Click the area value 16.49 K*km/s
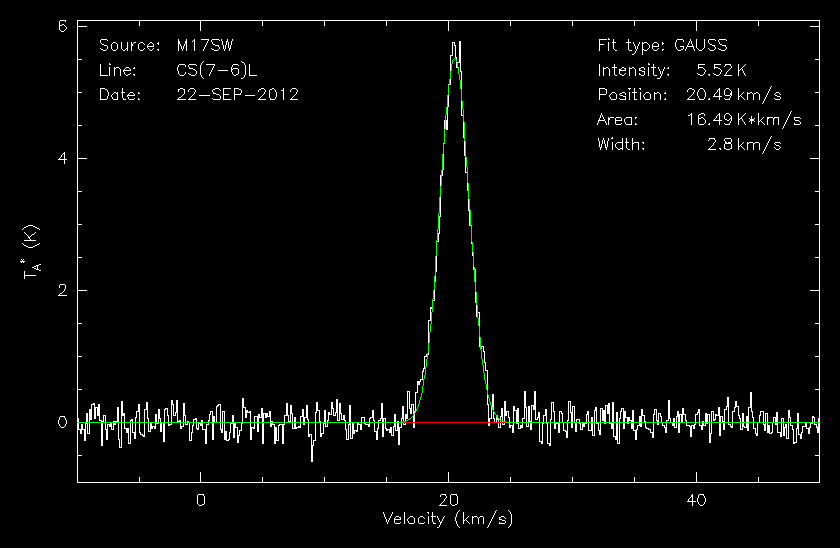 744,119
